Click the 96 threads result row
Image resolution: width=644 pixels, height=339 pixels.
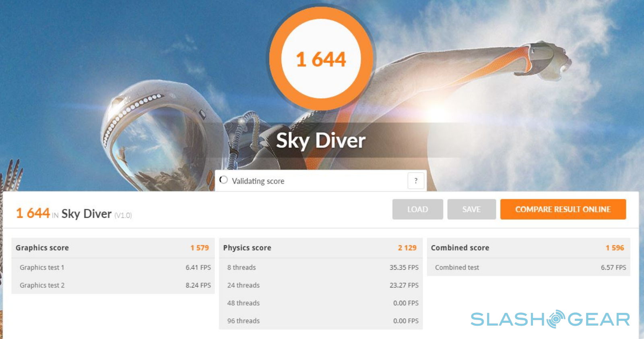321,321
